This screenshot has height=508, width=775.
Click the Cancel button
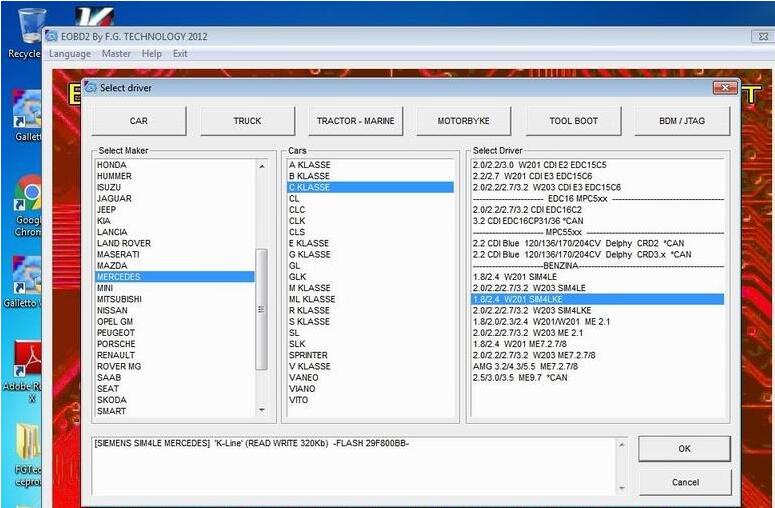685,482
